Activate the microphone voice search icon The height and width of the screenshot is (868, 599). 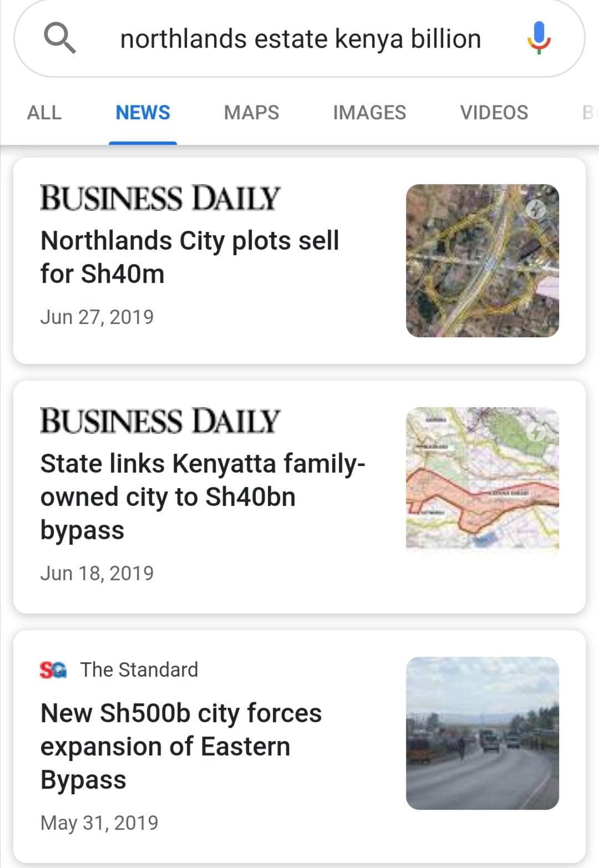click(x=538, y=38)
